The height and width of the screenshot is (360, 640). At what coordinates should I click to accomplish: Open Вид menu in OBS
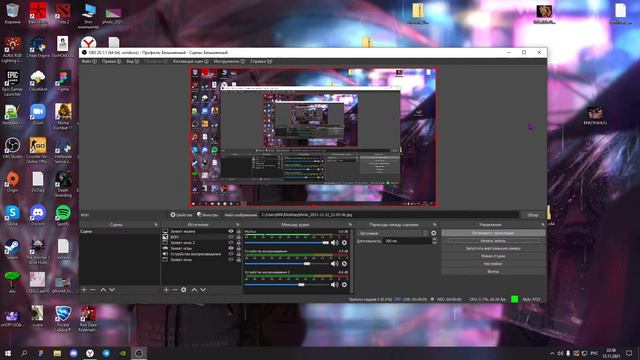(x=132, y=61)
